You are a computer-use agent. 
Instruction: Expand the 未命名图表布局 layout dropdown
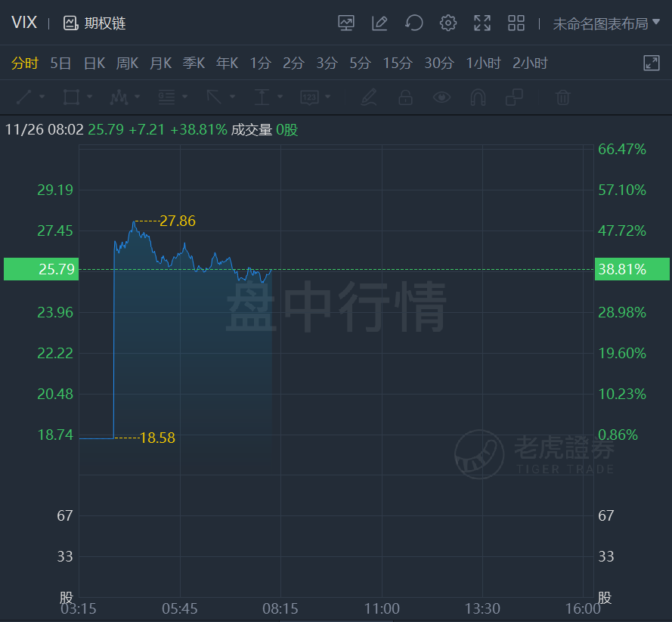pyautogui.click(x=606, y=23)
